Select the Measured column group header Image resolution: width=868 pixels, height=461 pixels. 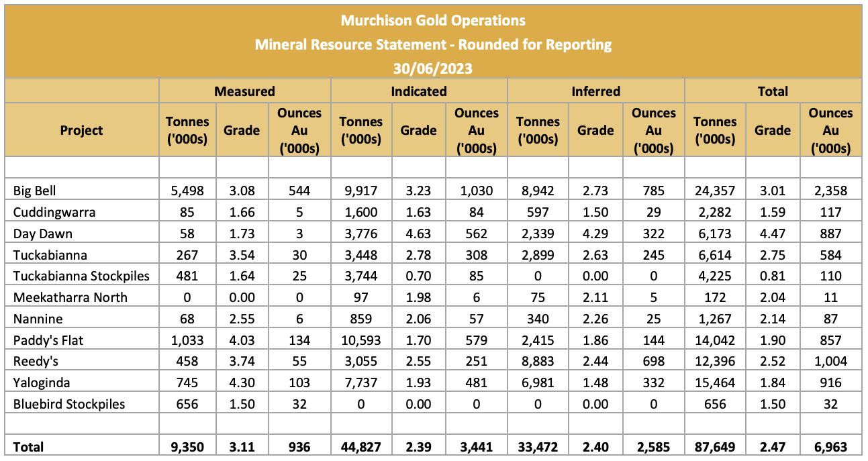click(244, 91)
